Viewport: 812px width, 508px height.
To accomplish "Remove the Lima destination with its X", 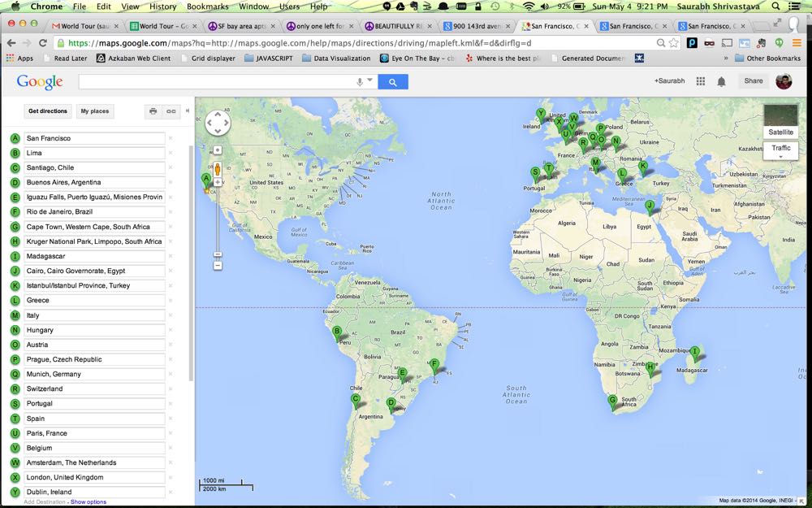I will [171, 153].
